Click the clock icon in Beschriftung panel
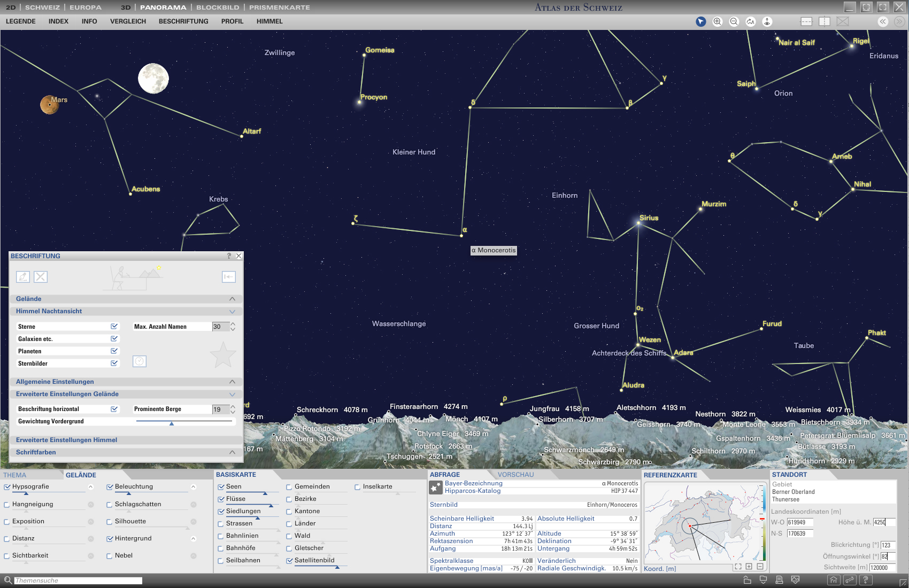Image resolution: width=909 pixels, height=588 pixels. coord(140,361)
